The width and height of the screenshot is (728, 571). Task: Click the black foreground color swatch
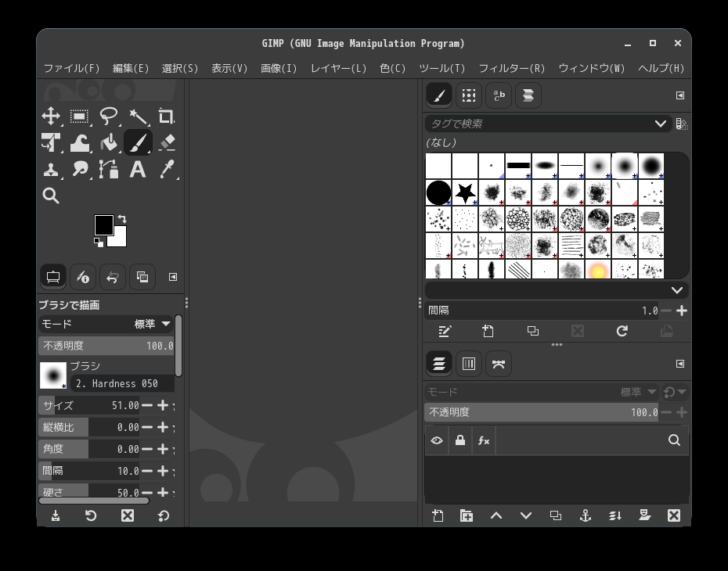tap(104, 225)
